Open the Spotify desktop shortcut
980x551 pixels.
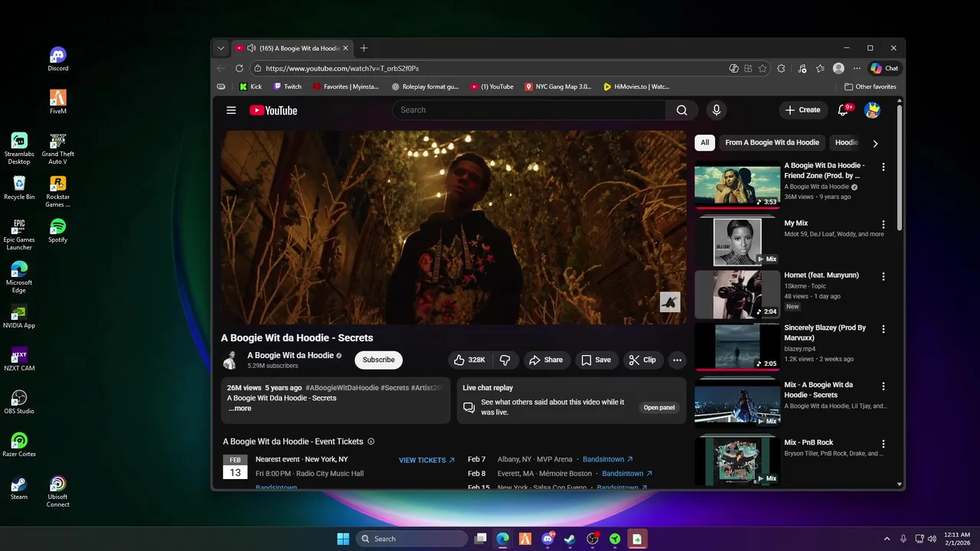tap(58, 230)
